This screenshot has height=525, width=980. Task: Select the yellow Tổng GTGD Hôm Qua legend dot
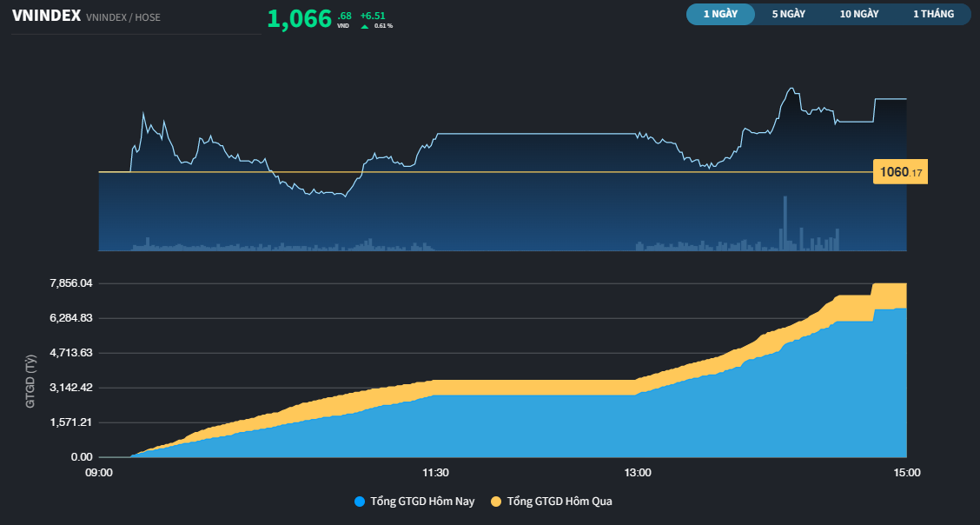pos(495,502)
